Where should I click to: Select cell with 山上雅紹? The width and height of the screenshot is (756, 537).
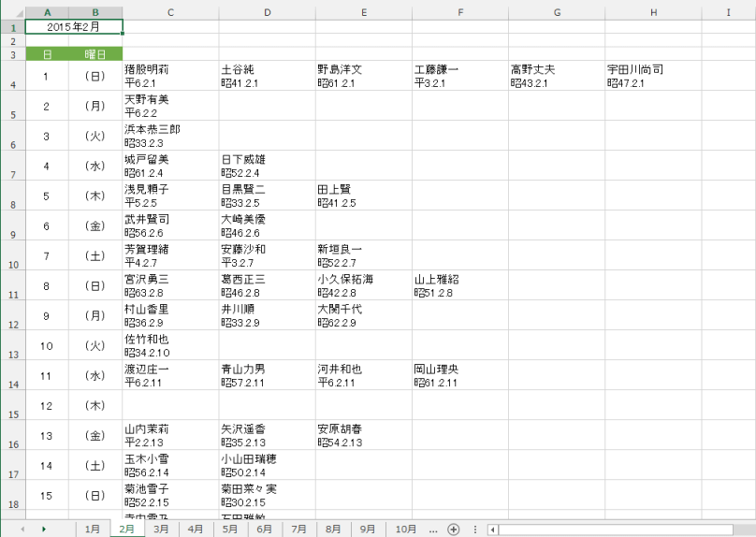point(460,285)
